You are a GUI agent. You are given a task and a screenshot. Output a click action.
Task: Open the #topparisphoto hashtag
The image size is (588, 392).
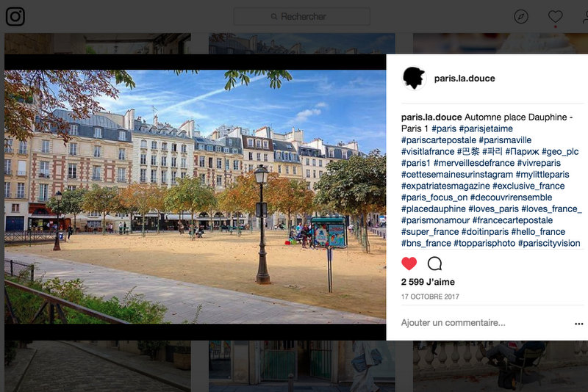tap(484, 244)
